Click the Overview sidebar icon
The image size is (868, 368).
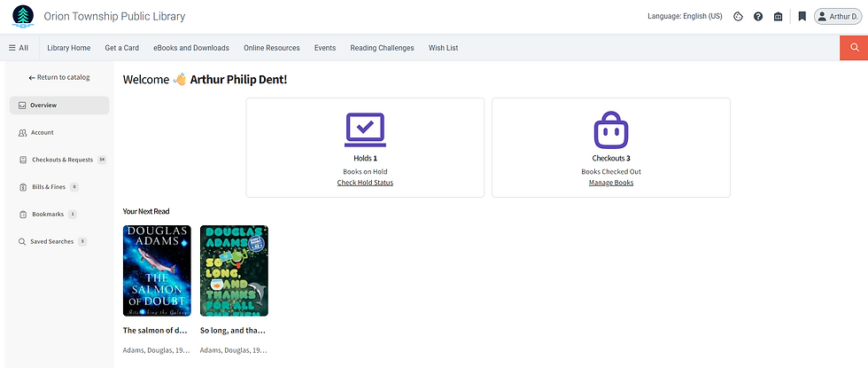tap(22, 106)
